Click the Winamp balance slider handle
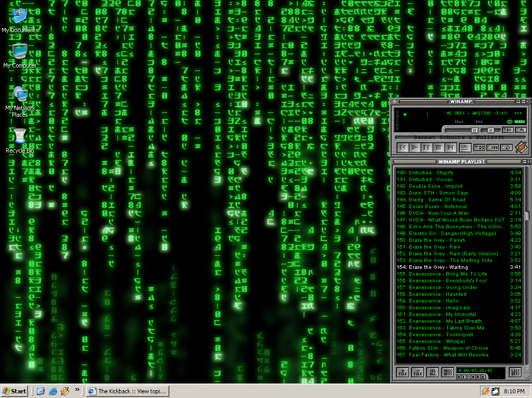 491,130
